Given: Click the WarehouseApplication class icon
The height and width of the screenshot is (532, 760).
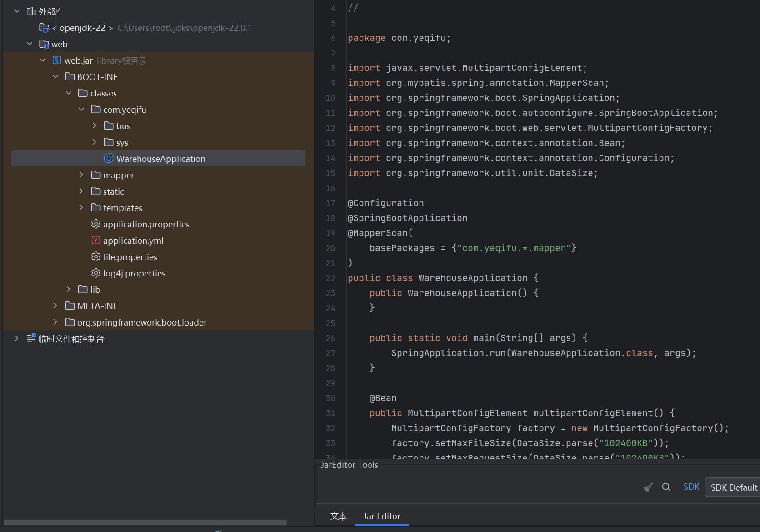Looking at the screenshot, I should click(x=109, y=158).
